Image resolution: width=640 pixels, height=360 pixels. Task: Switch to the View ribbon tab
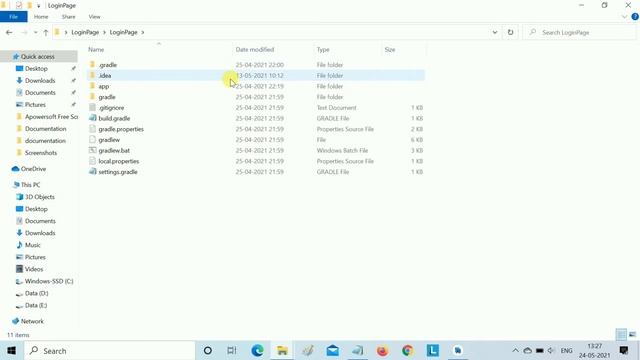click(x=94, y=17)
